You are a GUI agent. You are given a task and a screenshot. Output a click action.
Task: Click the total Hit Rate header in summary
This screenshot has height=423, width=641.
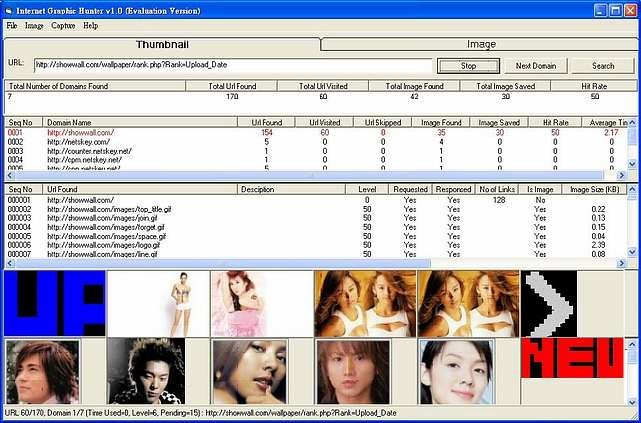tap(594, 86)
